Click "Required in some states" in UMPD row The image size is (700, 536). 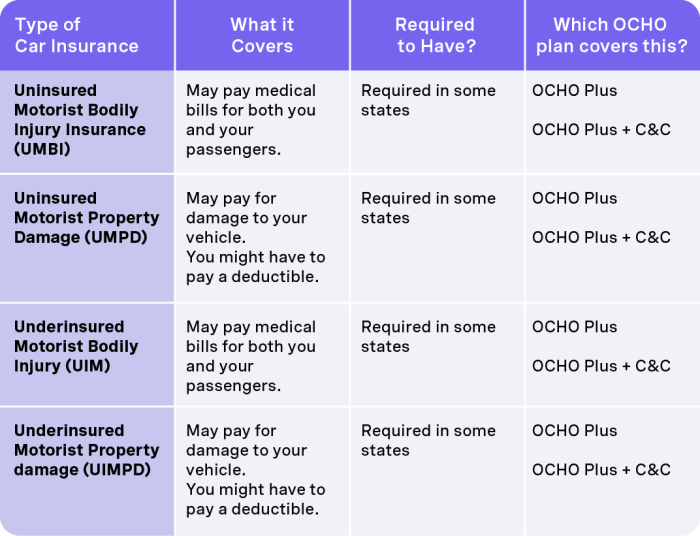(428, 208)
